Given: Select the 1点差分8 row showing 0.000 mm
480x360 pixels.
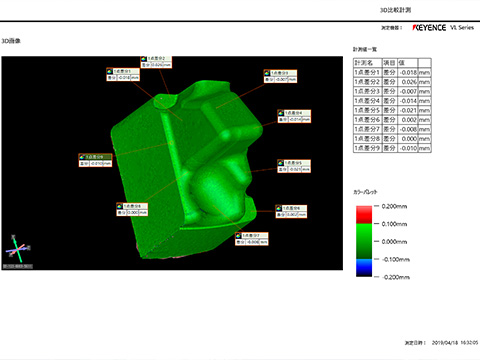Looking at the screenshot, I should [x=392, y=138].
